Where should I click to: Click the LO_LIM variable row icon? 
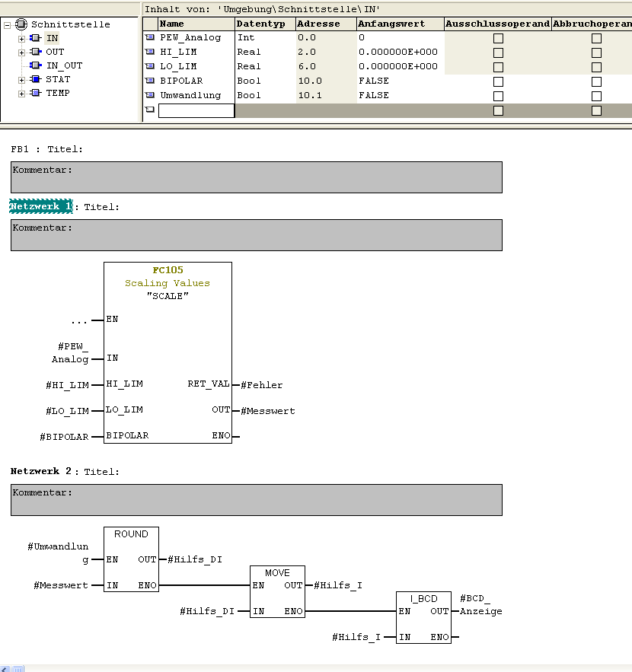(150, 66)
